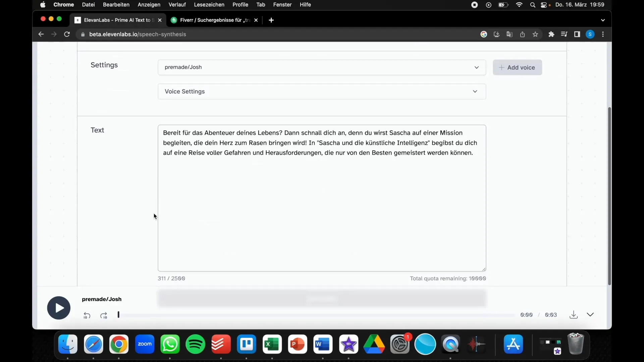Open Wi-Fi status in menu bar
This screenshot has width=644, height=362.
pyautogui.click(x=519, y=5)
